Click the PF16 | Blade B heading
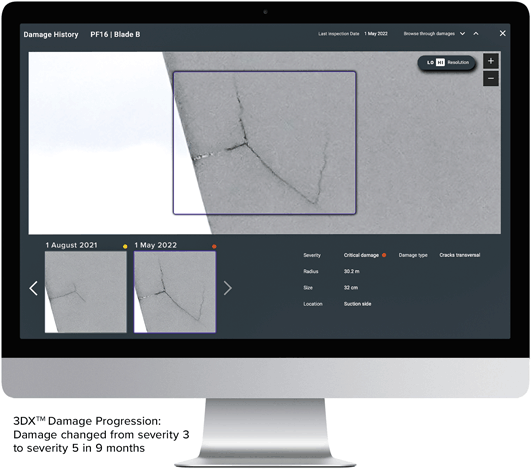The height and width of the screenshot is (469, 531). [115, 35]
